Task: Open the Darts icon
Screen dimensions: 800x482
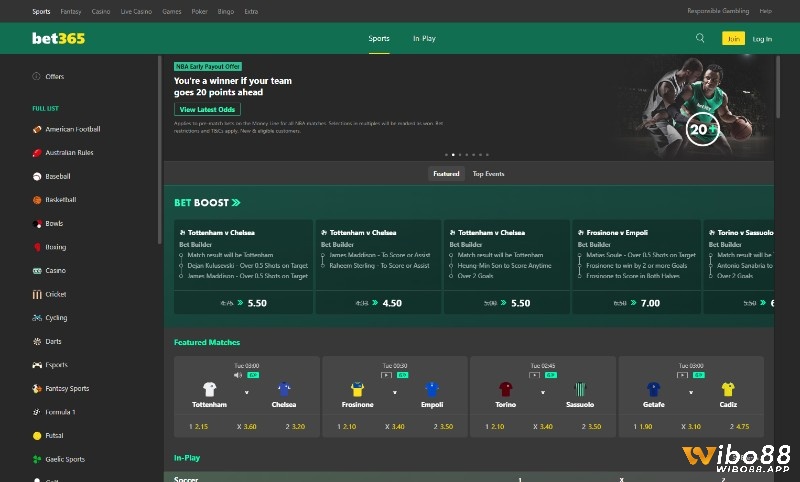Action: 37,342
